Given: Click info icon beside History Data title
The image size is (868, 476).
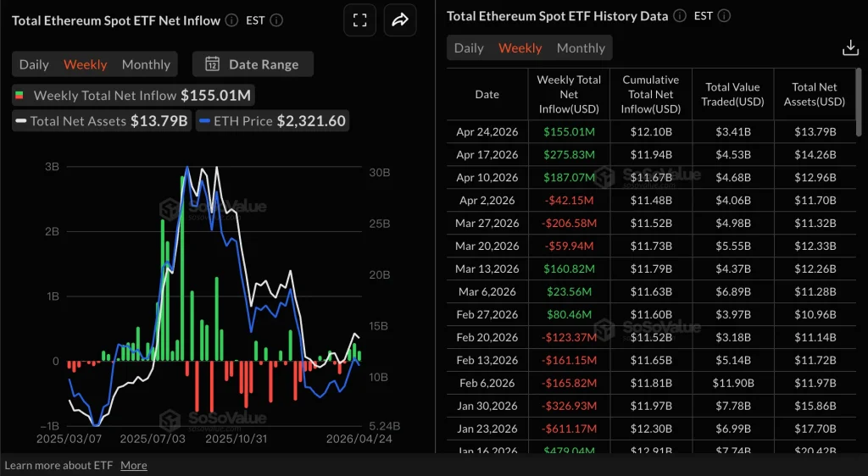Looking at the screenshot, I should pos(680,16).
